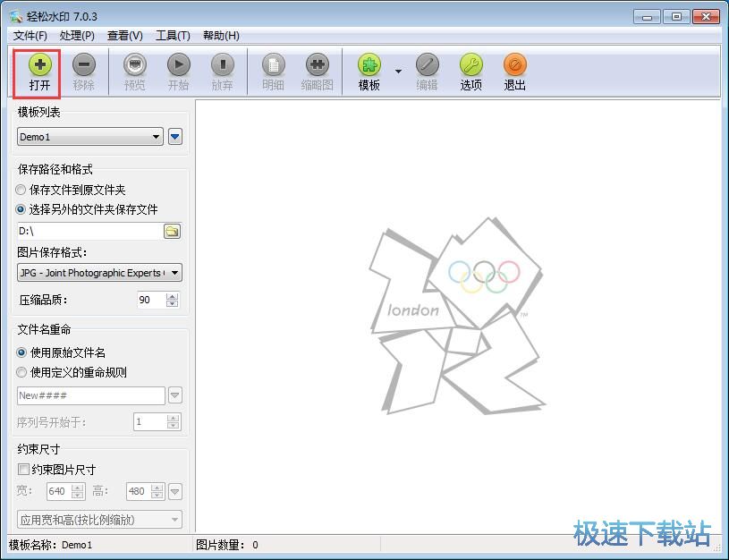Open the JPG image format dropdown
The height and width of the screenshot is (560, 729).
coord(174,273)
